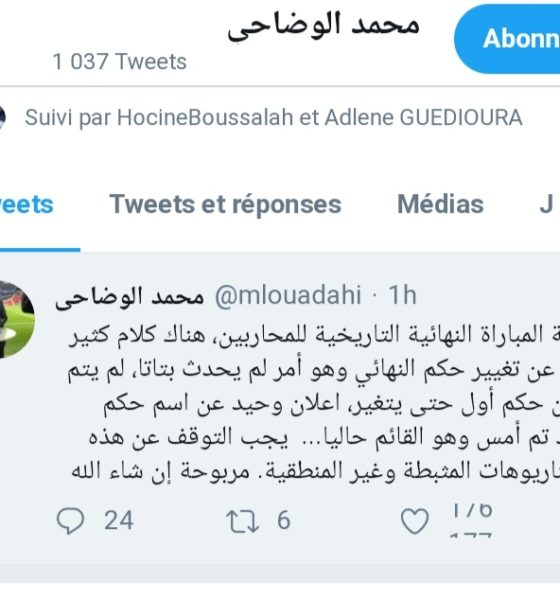Click the retweet count 6
Viewport: 560px width, 600px height.
(284, 520)
